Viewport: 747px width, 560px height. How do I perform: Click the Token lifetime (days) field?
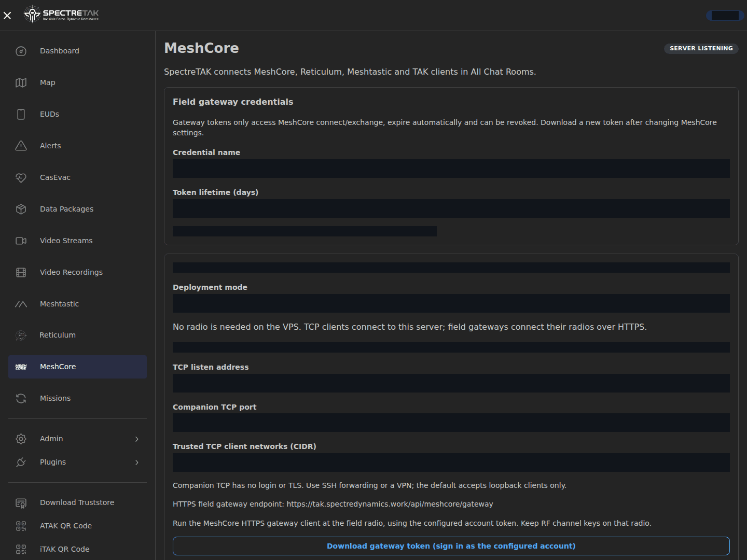click(451, 208)
